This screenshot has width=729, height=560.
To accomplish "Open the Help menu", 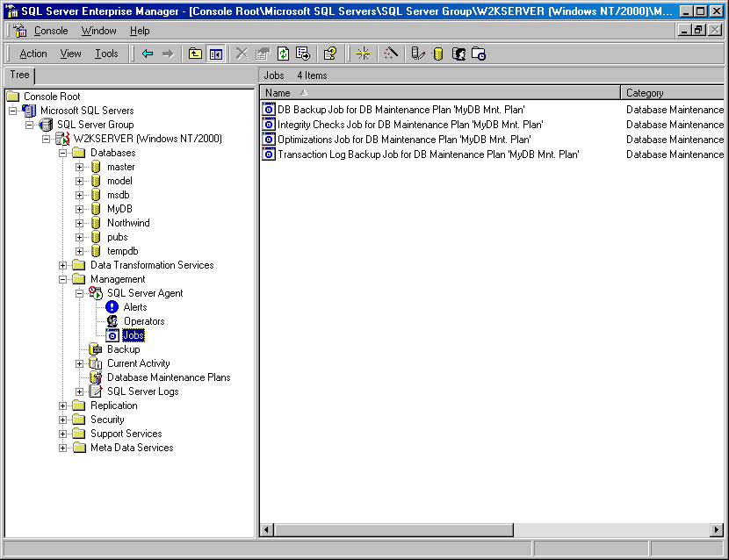I will tap(140, 31).
